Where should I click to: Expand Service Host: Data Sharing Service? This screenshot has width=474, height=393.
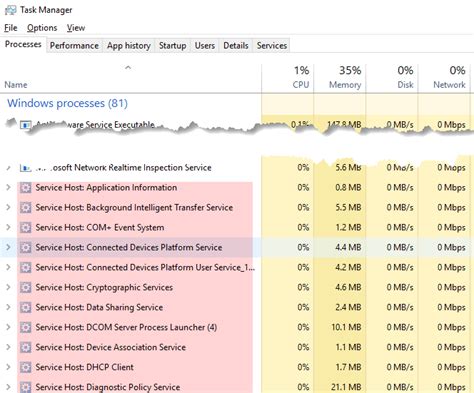tap(8, 308)
